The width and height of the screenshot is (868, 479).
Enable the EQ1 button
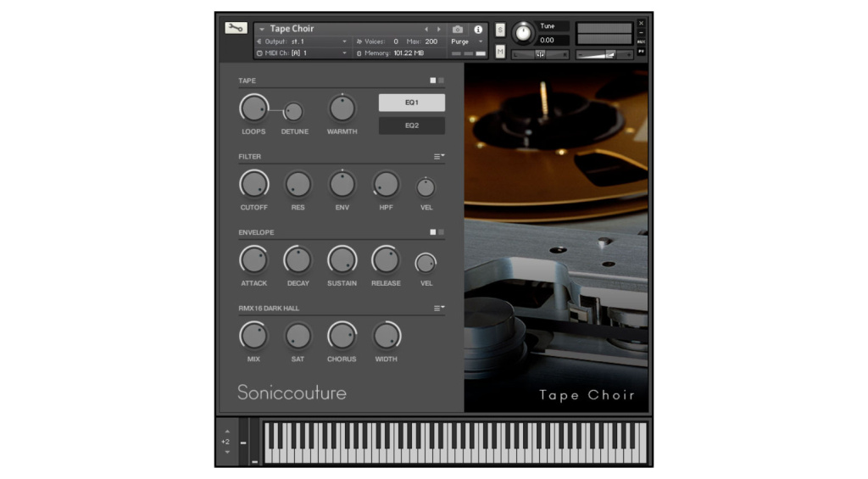(411, 103)
